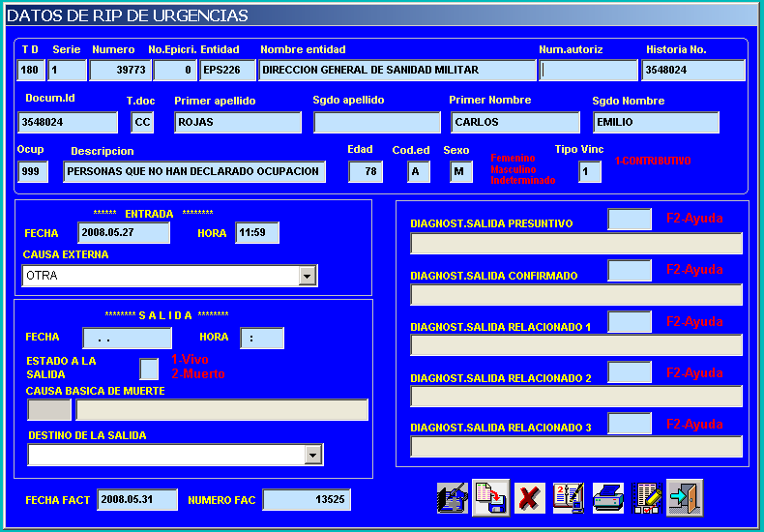764x532 pixels.
Task: Open the CAUSA EXTERNA dropdown showing OTRA
Action: [307, 276]
